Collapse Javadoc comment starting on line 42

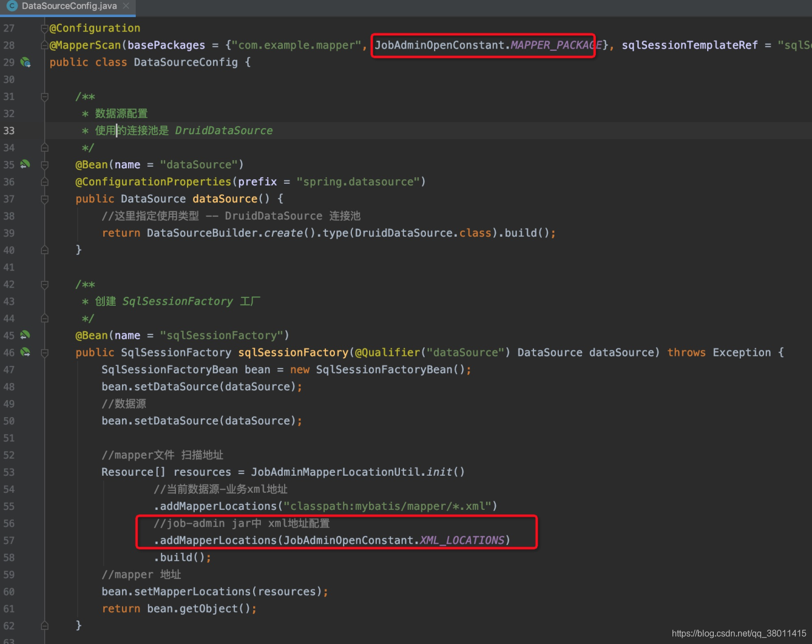pyautogui.click(x=45, y=284)
